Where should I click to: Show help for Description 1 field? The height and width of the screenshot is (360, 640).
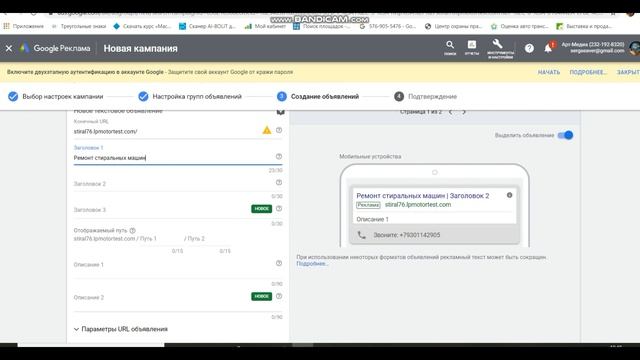click(x=279, y=263)
